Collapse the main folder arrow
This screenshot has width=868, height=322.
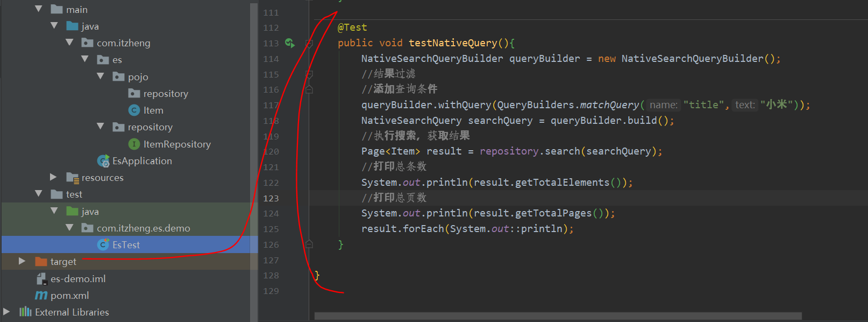pos(39,9)
